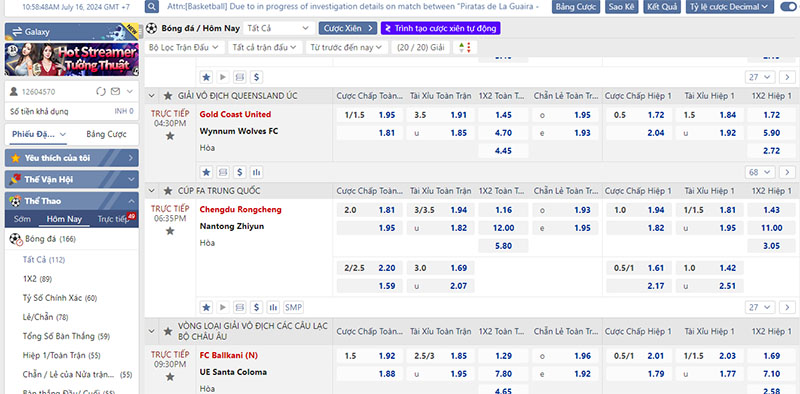Viewport: 800px width, 394px height.
Task: Toggle blue favorite star below Nantong Zhiyun match
Action: coord(206,307)
